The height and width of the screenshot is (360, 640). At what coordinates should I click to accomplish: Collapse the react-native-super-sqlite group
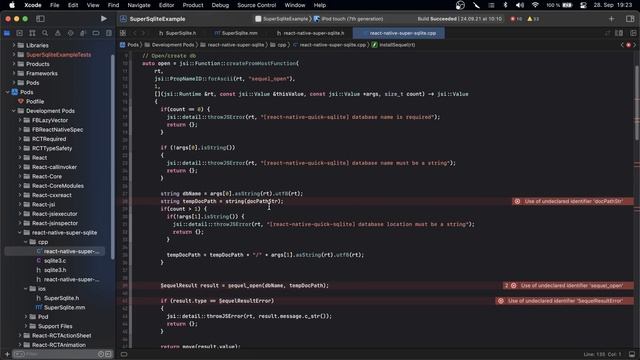pos(20,233)
